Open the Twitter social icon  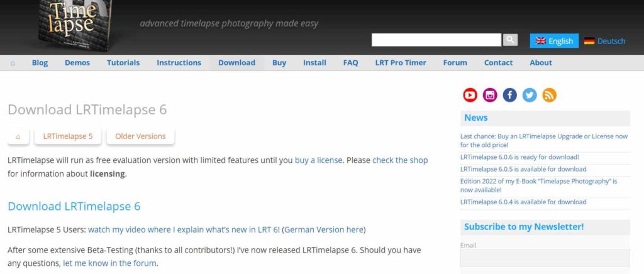[530, 95]
